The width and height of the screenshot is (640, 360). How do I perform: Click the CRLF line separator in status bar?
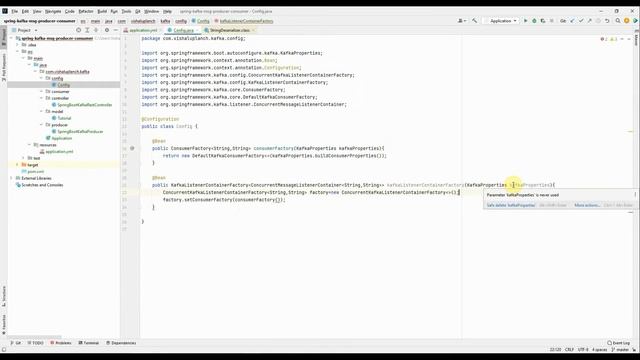coord(569,350)
